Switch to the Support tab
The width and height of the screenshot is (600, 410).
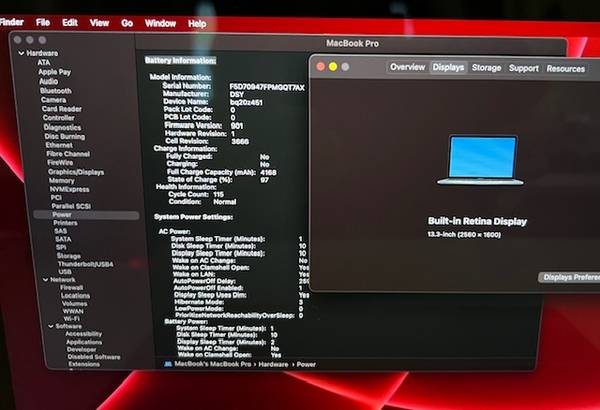523,68
